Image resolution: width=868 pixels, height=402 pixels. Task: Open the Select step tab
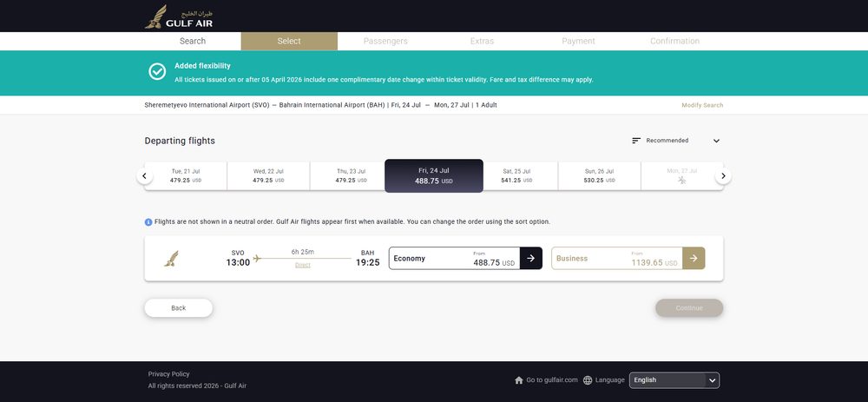click(289, 41)
